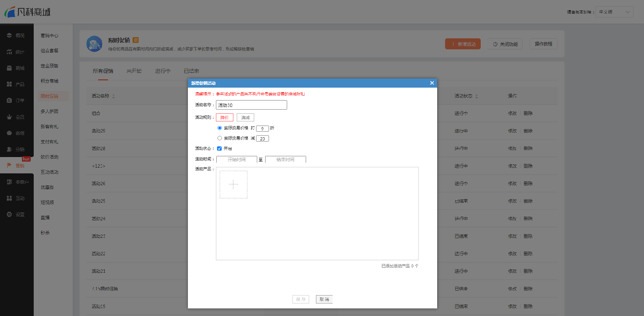Viewport: 644px width, 316px height.
Task: Open 砍价活动 in the submenu
Action: point(50,157)
